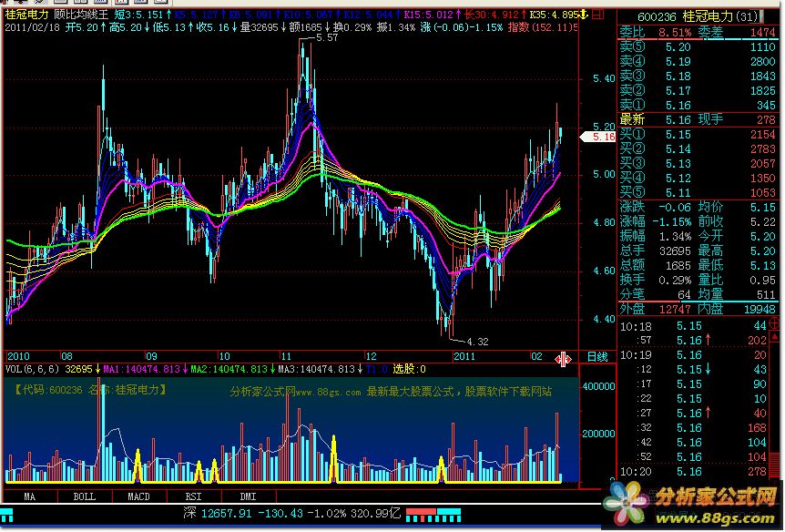Click the 卖⑤ 5.20 ask row
The image size is (785, 532).
698,47
